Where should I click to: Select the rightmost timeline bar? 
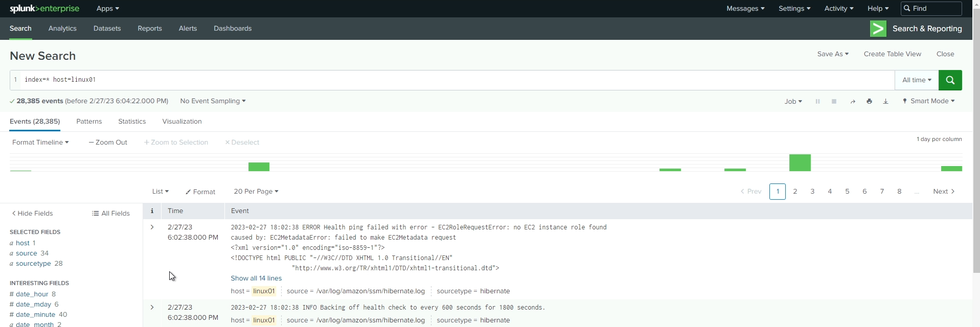coord(951,169)
